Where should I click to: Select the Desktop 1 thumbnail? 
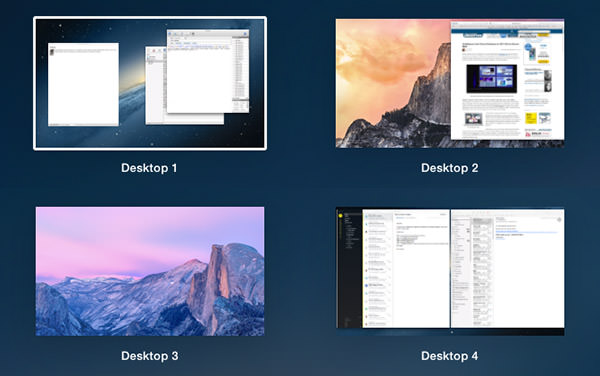[x=150, y=83]
